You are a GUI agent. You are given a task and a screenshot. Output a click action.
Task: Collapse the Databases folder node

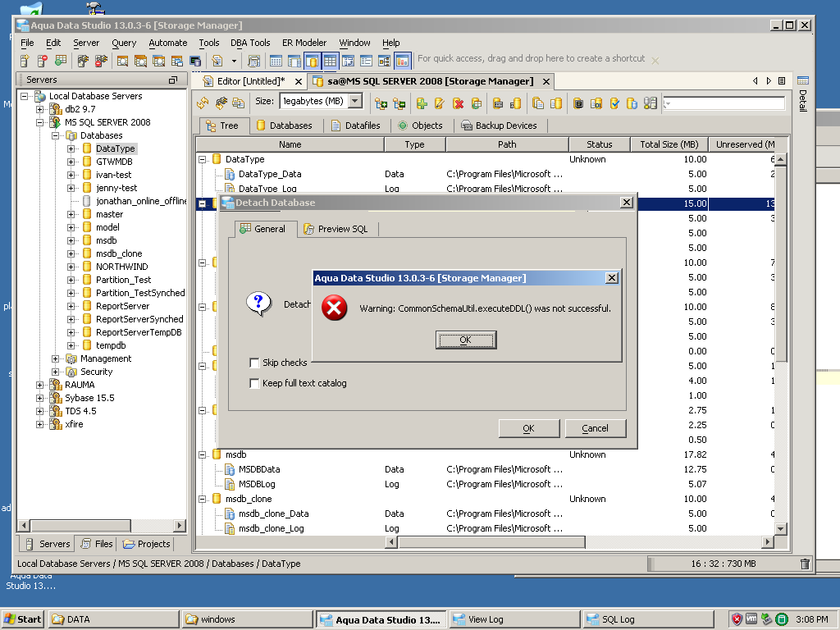(x=55, y=135)
